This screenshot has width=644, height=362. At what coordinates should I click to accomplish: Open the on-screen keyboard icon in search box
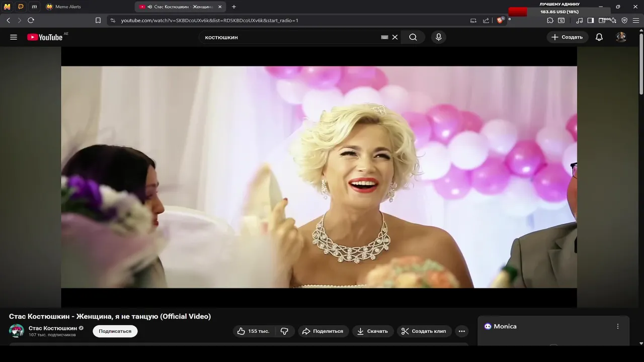[x=385, y=37]
